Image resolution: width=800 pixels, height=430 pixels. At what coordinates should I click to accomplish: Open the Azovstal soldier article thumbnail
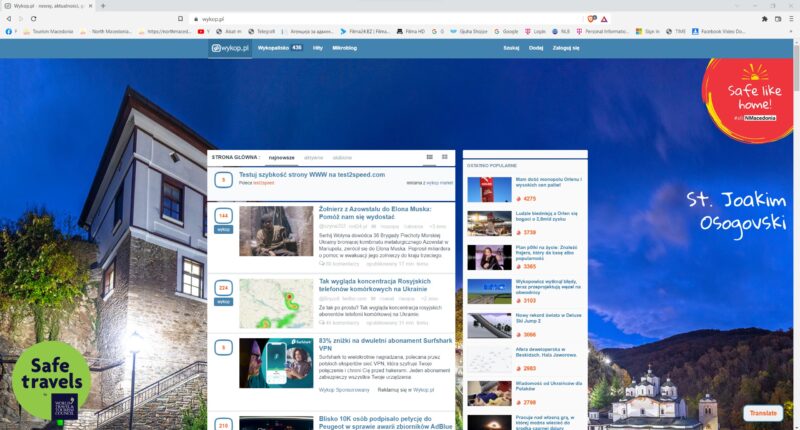pos(276,231)
